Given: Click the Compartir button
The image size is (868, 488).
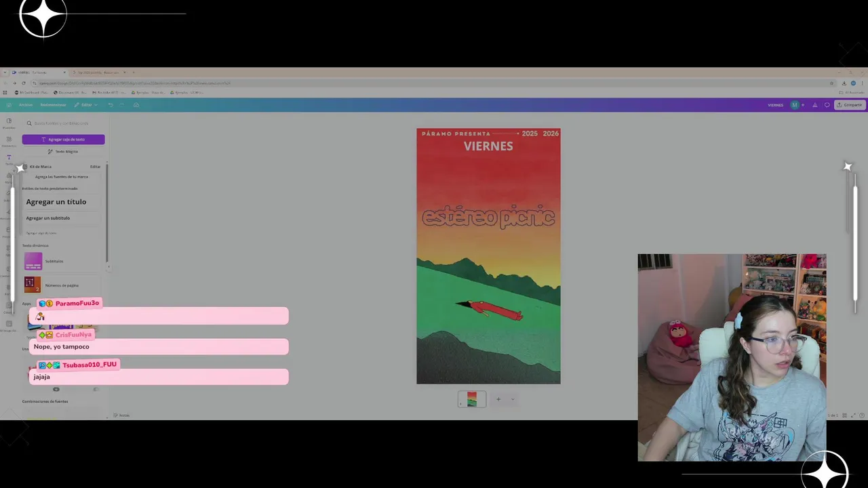Looking at the screenshot, I should (x=849, y=105).
